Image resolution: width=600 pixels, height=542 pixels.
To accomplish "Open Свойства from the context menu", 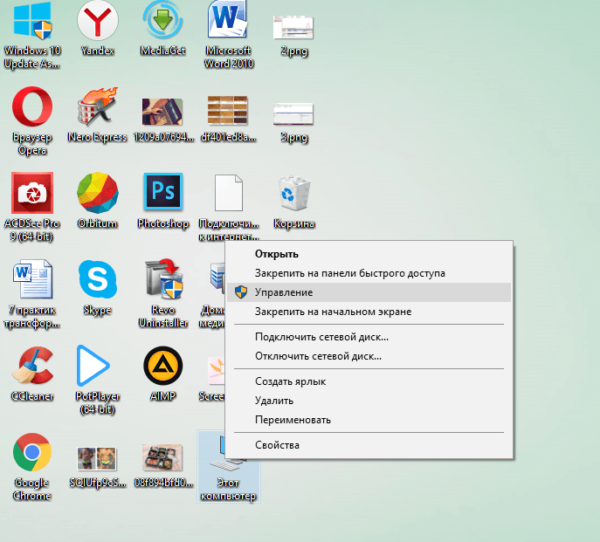I will pos(369,445).
